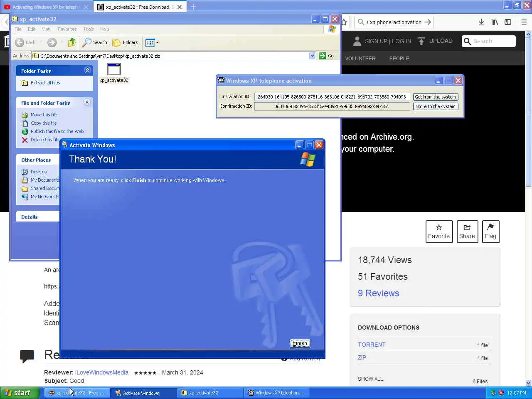Open the File menu in the explorer window
Screen dimensions: 532x399
pyautogui.click(x=18, y=29)
